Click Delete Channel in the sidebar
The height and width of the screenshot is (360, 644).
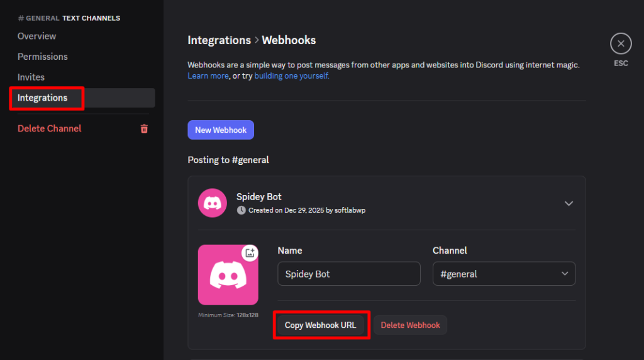click(49, 128)
